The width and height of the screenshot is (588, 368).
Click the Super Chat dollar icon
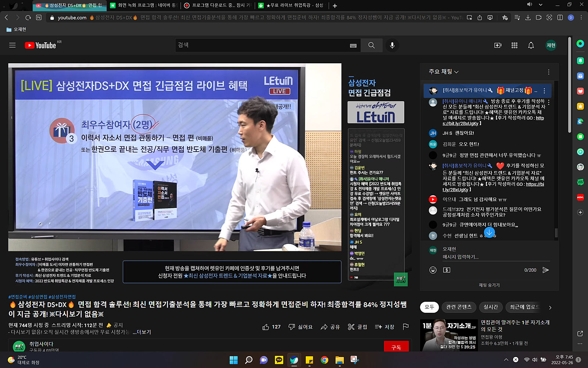(447, 270)
